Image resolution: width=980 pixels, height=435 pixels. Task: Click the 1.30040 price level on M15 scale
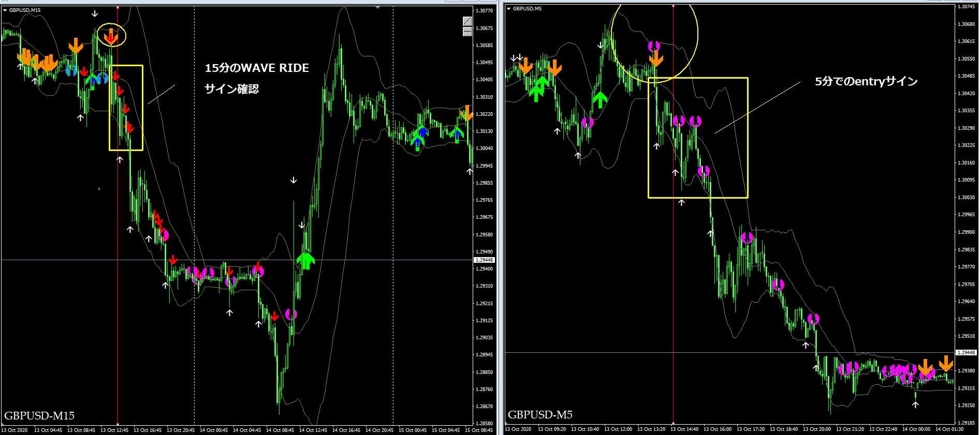click(484, 148)
